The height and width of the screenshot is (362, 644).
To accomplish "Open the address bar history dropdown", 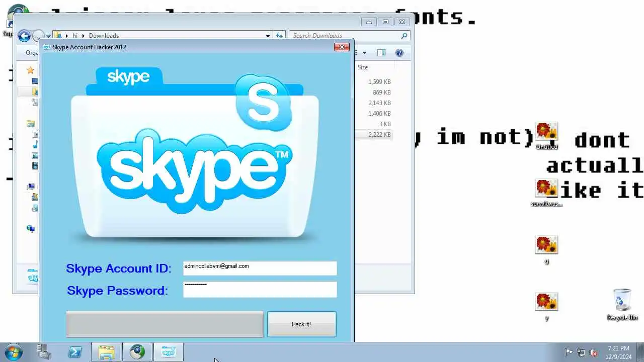I will [268, 36].
